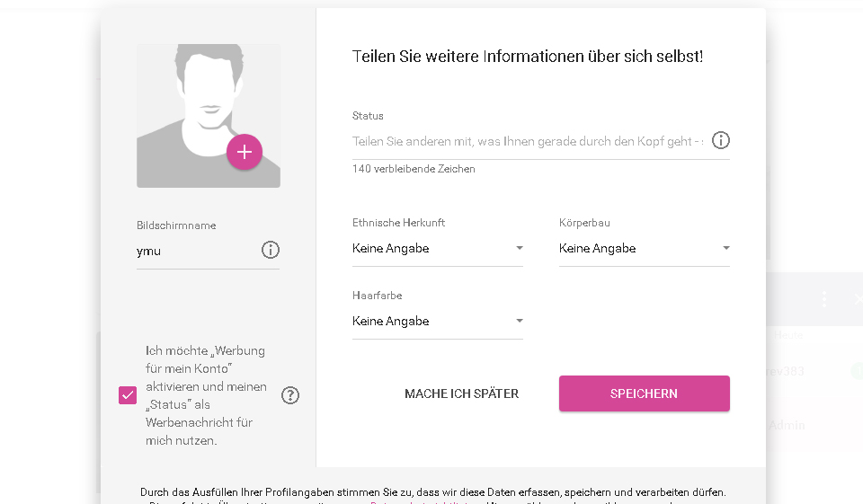Click the Bildschirmname field containing 'ymu'
The width and height of the screenshot is (863, 504).
(x=196, y=251)
